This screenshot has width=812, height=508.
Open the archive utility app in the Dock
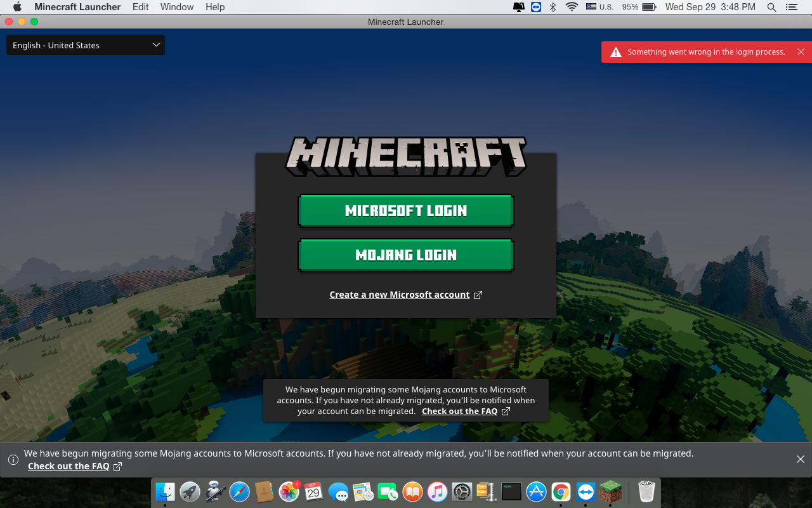point(487,491)
